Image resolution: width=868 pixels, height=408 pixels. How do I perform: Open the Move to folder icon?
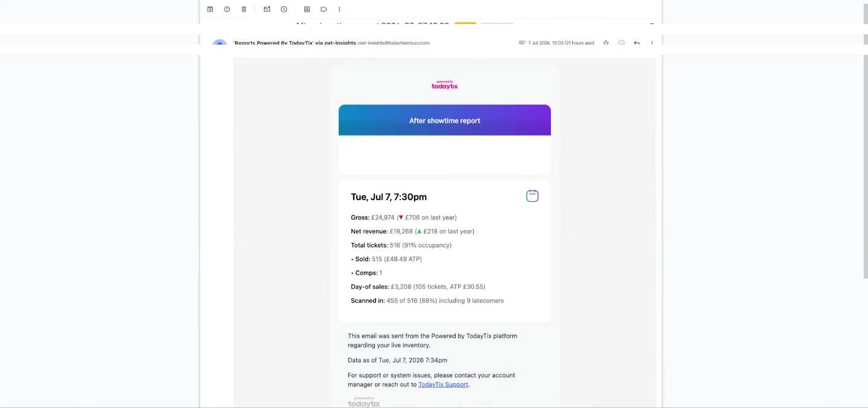tap(307, 9)
